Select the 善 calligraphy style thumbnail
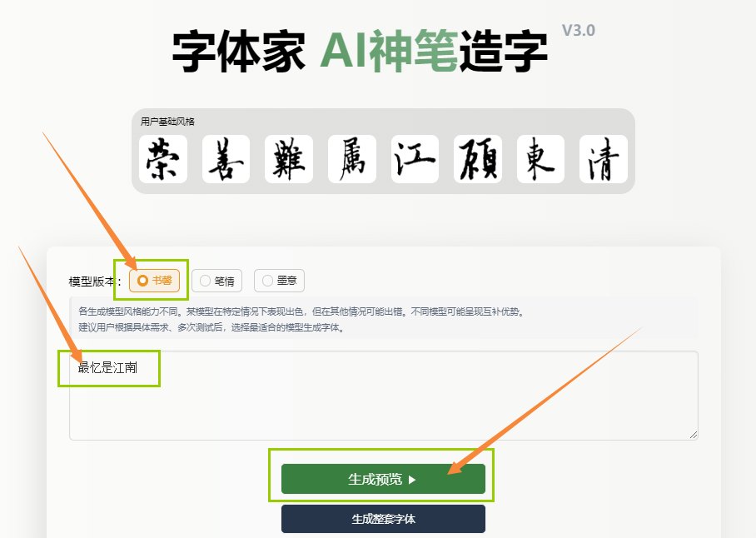This screenshot has width=756, height=538. point(226,159)
